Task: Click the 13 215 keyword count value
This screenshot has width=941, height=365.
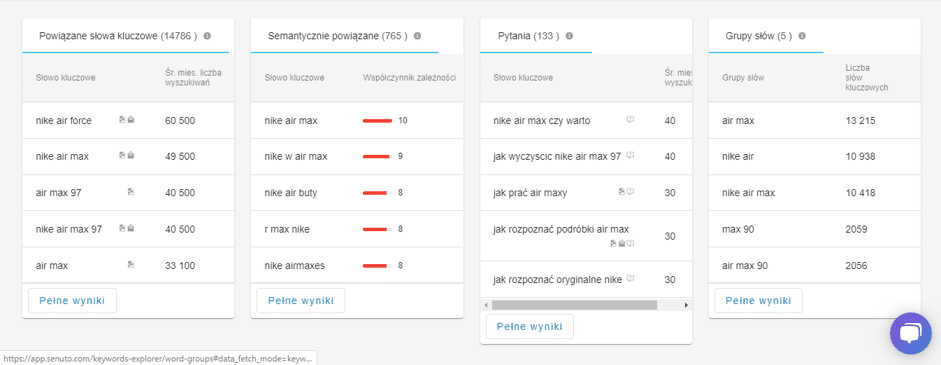Action: pyautogui.click(x=860, y=121)
